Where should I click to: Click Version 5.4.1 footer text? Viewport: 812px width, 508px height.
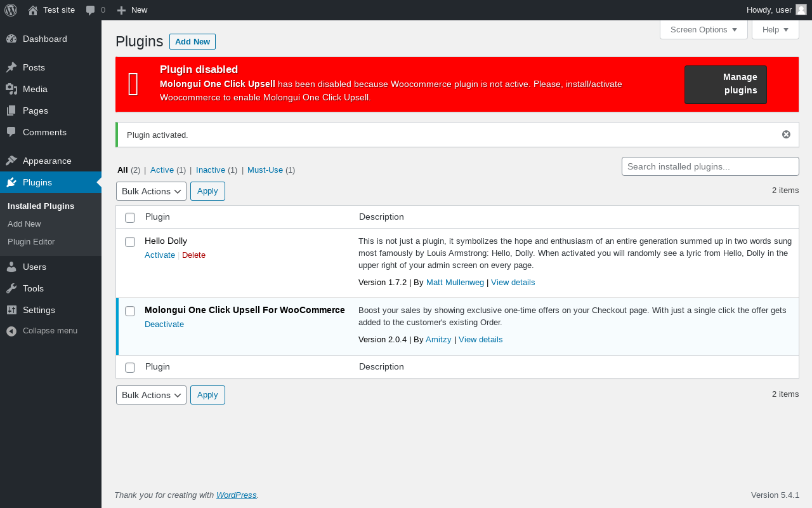[x=775, y=495]
